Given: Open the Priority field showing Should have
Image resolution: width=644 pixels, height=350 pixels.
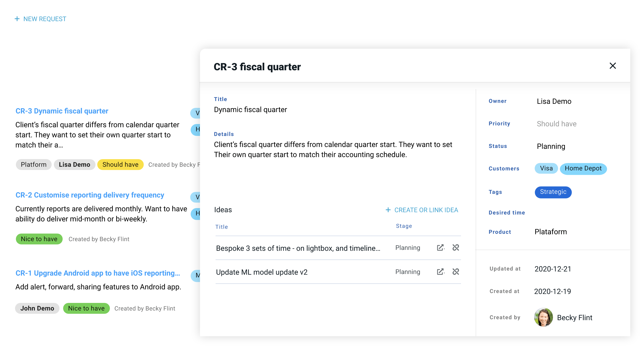Looking at the screenshot, I should pyautogui.click(x=556, y=124).
